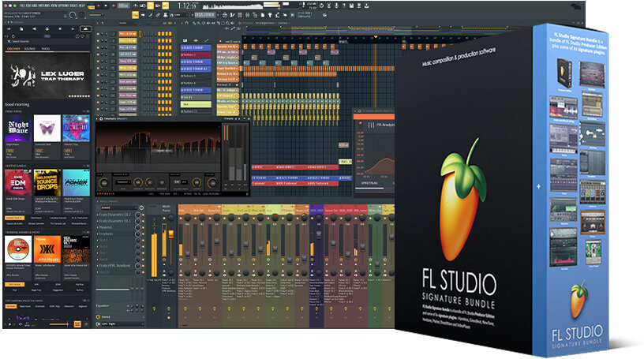Expand the Maximus mixer slot arrow
The image size is (644, 359).
click(x=97, y=227)
